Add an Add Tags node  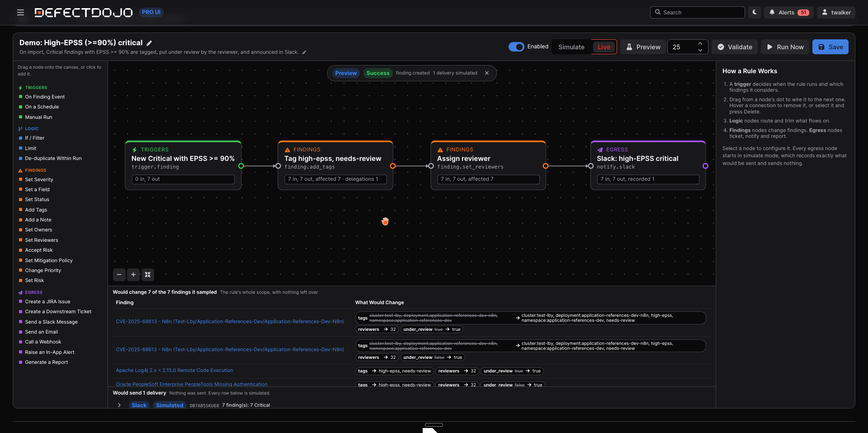(x=36, y=210)
